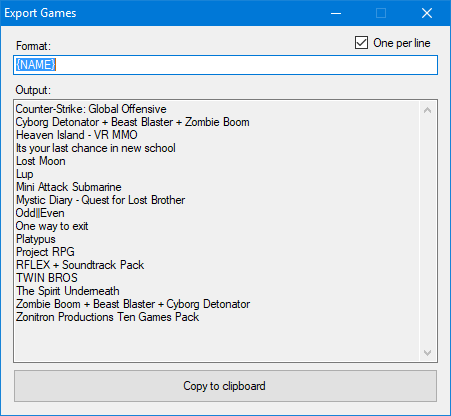
Task: Click the RFLEX + Soundtrack Pack line
Action: pyautogui.click(x=80, y=265)
